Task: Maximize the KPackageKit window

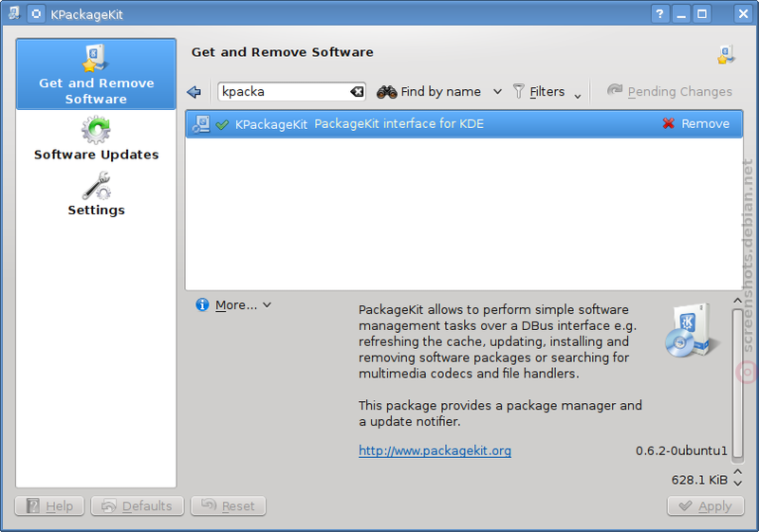Action: (702, 14)
